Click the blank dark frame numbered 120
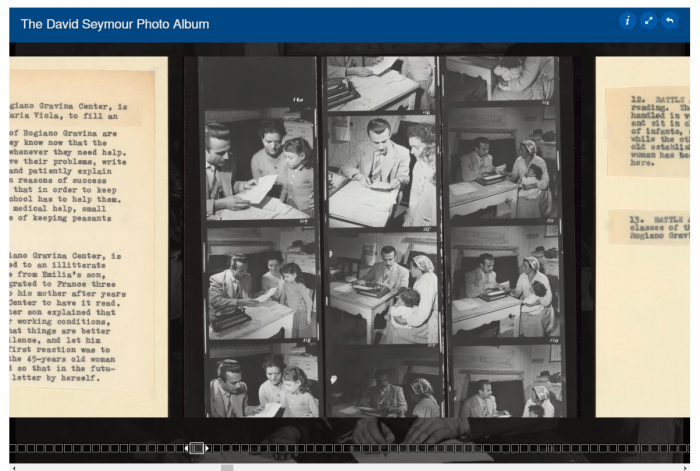This screenshot has width=700, height=471. tap(256, 80)
